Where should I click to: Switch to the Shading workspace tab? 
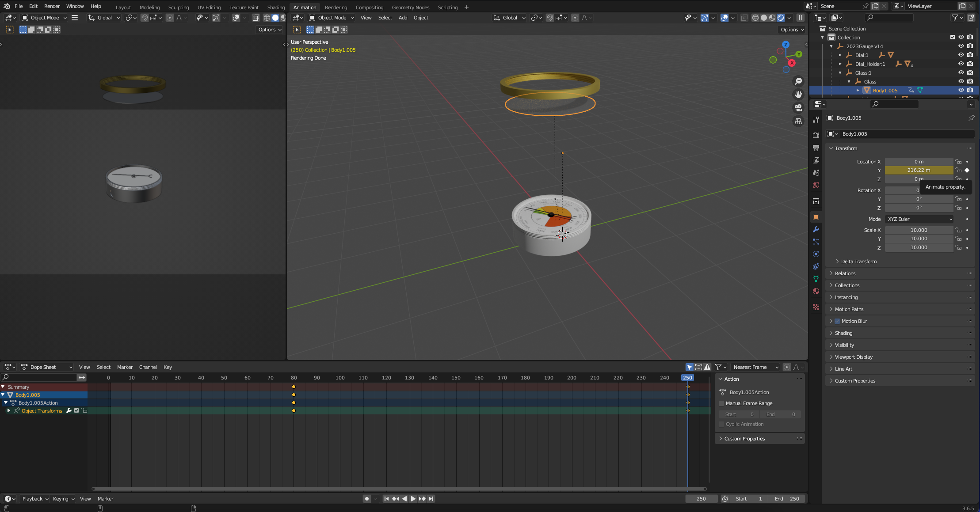click(276, 7)
